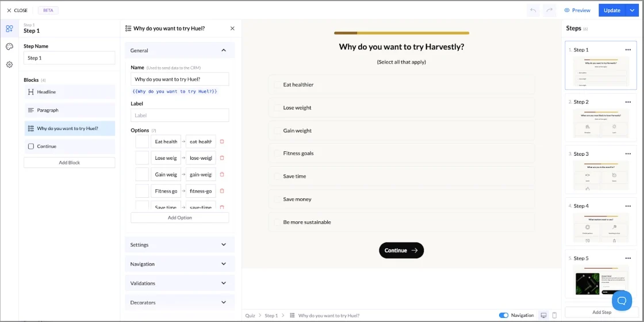Click the Preview link
This screenshot has width=644, height=322.
pyautogui.click(x=577, y=10)
